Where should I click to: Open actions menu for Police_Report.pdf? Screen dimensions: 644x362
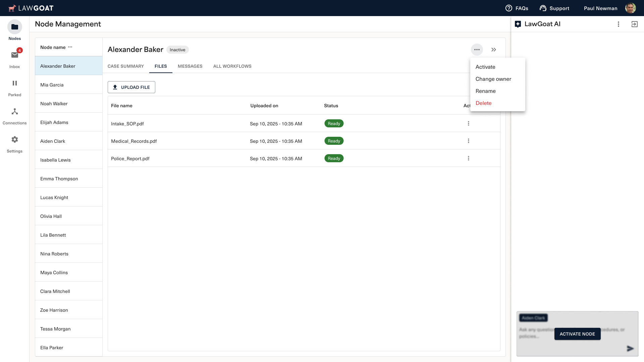(x=469, y=159)
